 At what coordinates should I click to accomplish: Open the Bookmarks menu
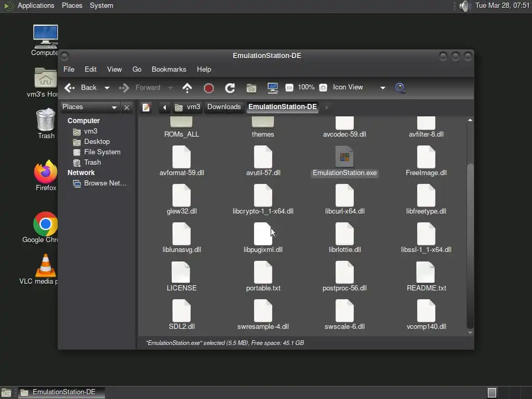click(x=169, y=69)
